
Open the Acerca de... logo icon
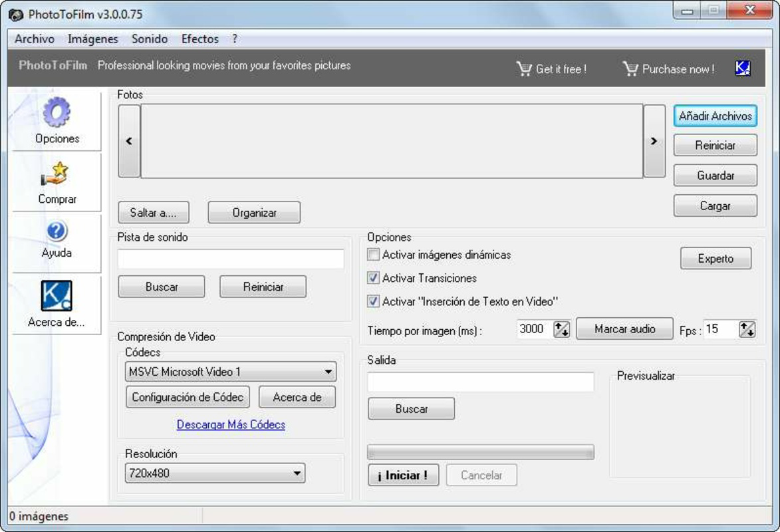click(x=57, y=296)
